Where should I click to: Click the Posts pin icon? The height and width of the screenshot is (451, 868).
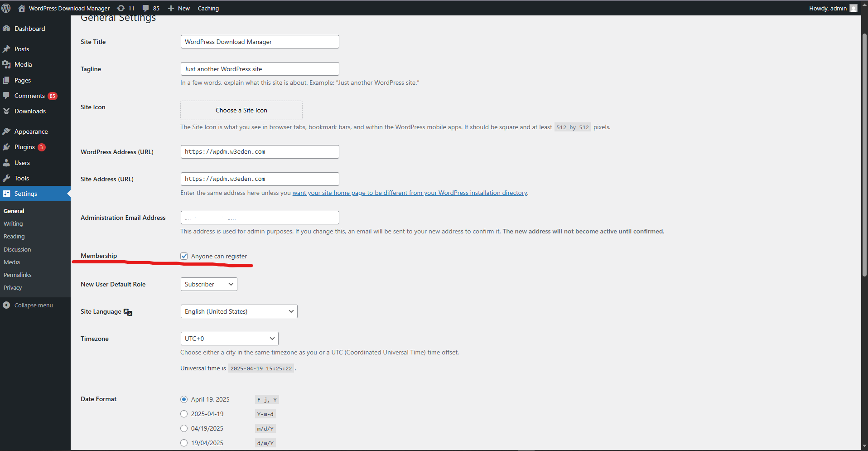(x=6, y=49)
